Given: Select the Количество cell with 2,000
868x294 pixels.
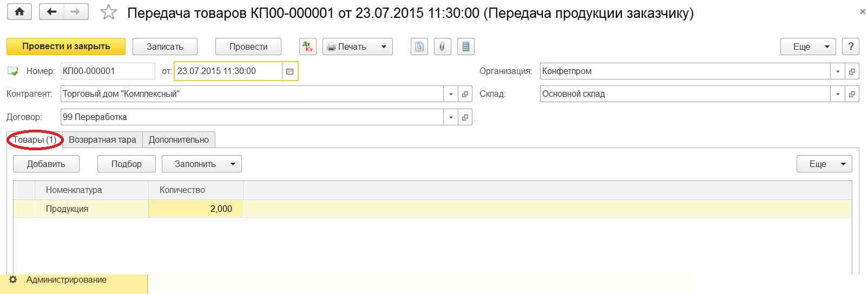Looking at the screenshot, I should [x=195, y=209].
